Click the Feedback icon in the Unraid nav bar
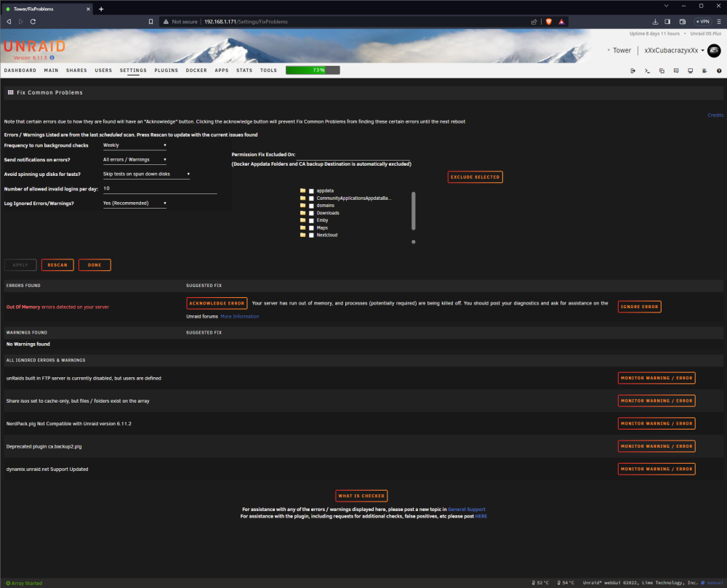Viewport: 727px width, 588px height. pos(676,71)
